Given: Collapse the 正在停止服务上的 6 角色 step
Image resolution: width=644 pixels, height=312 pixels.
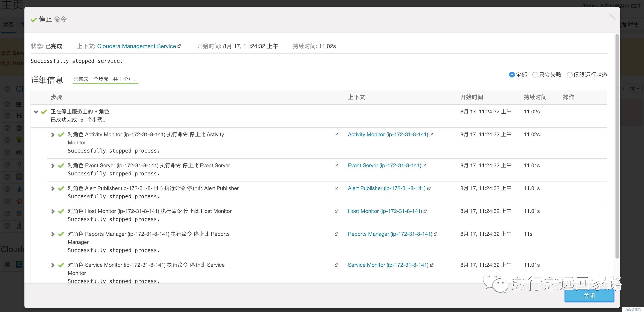Looking at the screenshot, I should (x=36, y=112).
